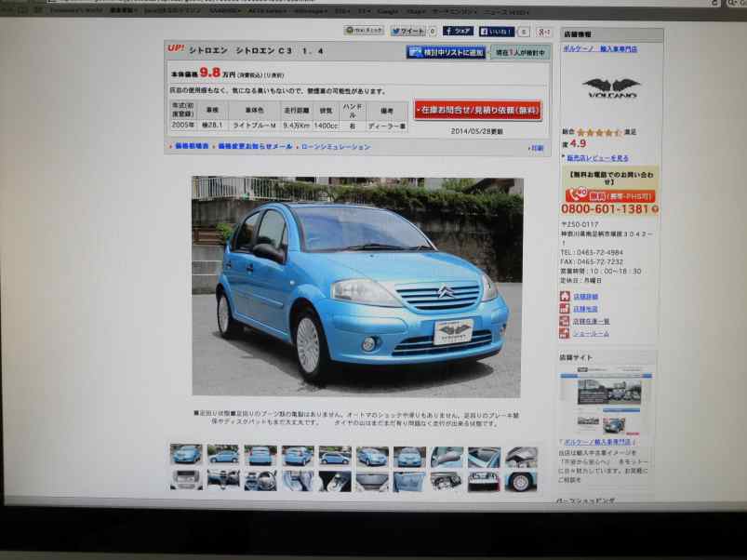The height and width of the screenshot is (560, 747).
Task: Select the wheel close-up thumbnail
Action: (x=521, y=482)
